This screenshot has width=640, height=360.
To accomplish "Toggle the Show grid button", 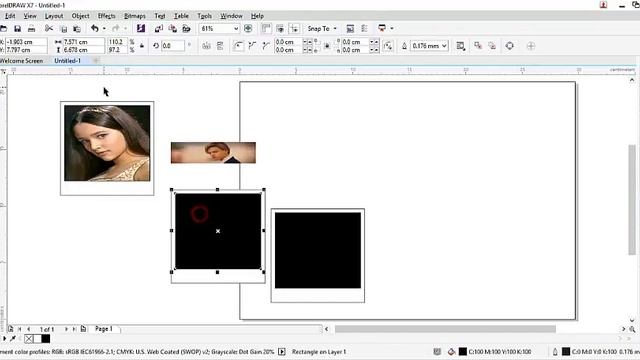I will point(280,29).
